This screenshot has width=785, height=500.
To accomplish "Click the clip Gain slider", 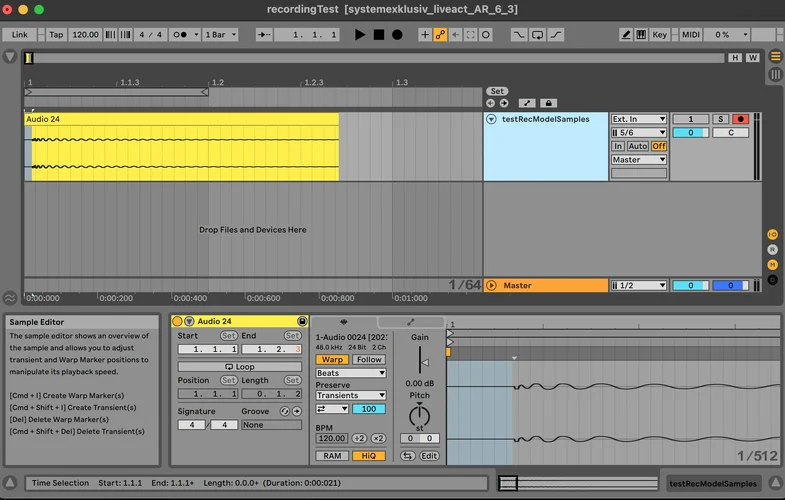I will (421, 362).
